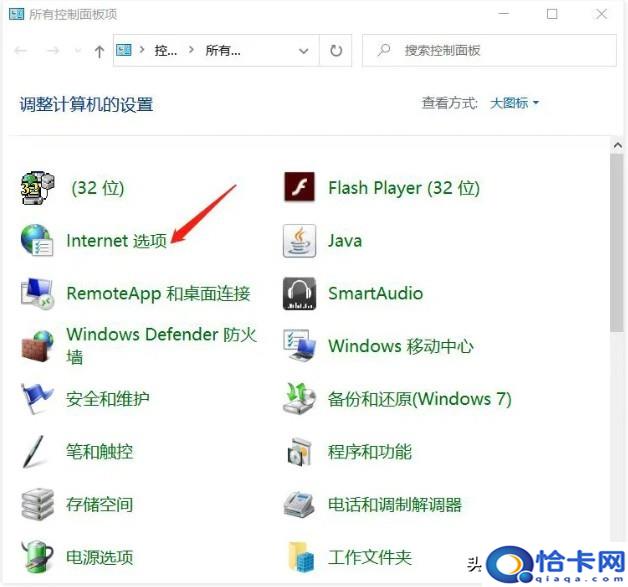Click the 存储空间 link

[x=99, y=505]
